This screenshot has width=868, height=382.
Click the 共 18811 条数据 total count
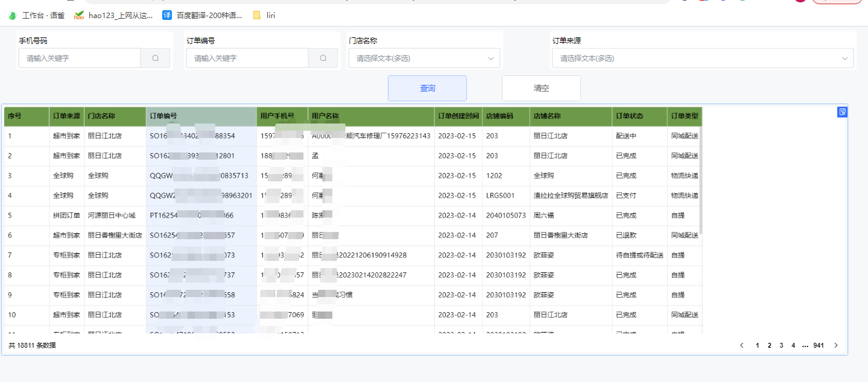[x=32, y=345]
